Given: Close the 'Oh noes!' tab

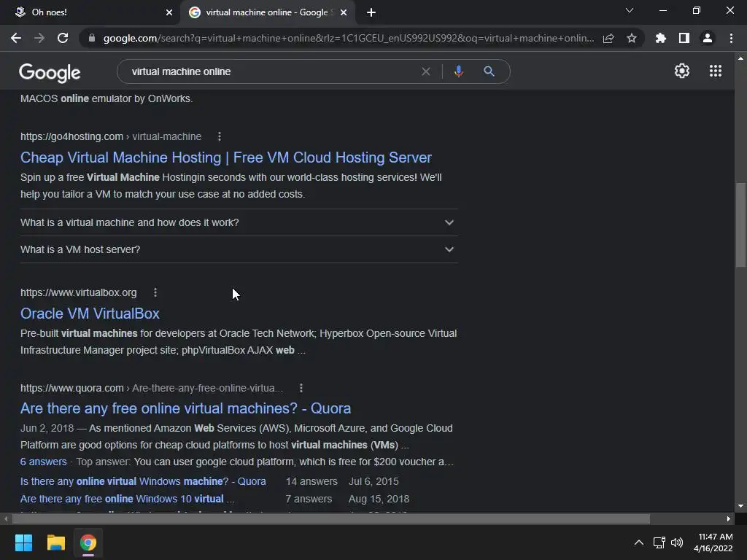Looking at the screenshot, I should pyautogui.click(x=169, y=12).
